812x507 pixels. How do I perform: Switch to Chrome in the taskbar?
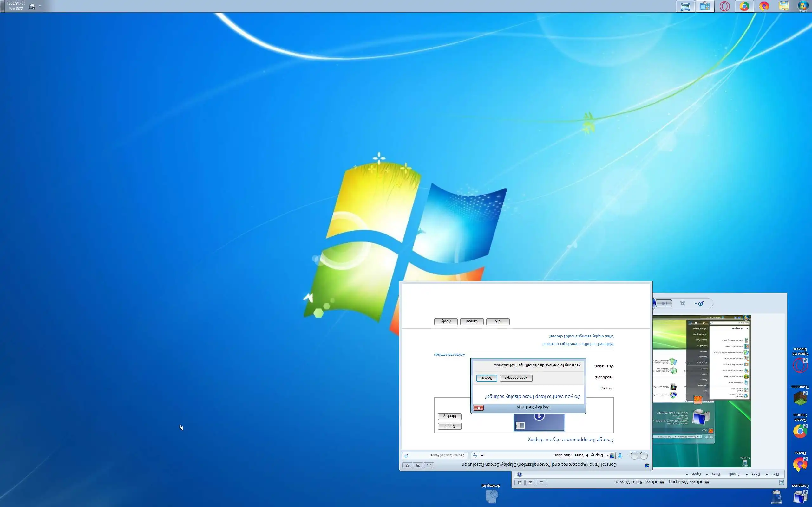coord(744,6)
